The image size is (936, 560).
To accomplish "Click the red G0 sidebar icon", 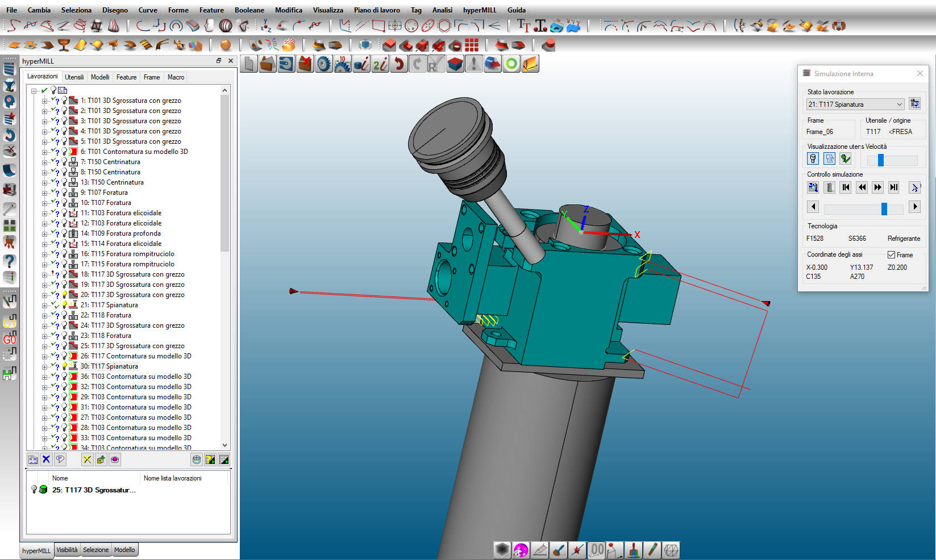I will (x=10, y=339).
